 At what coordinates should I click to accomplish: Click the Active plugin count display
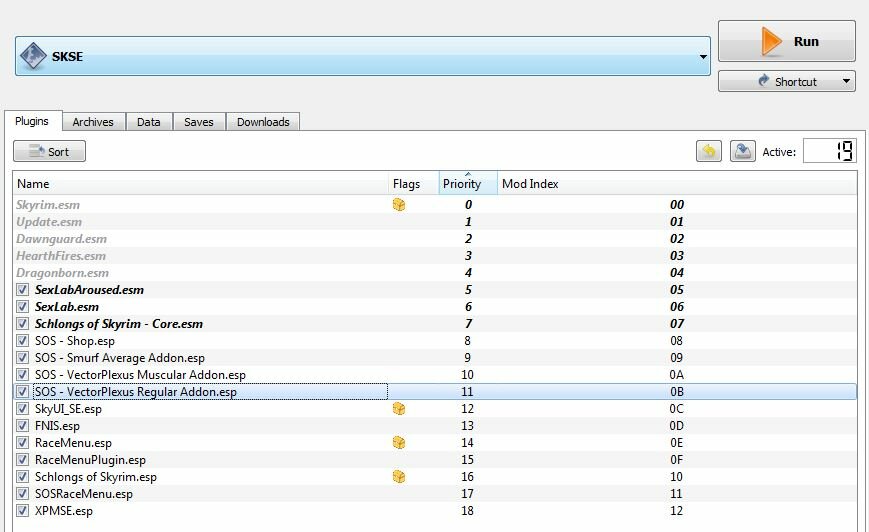click(830, 151)
